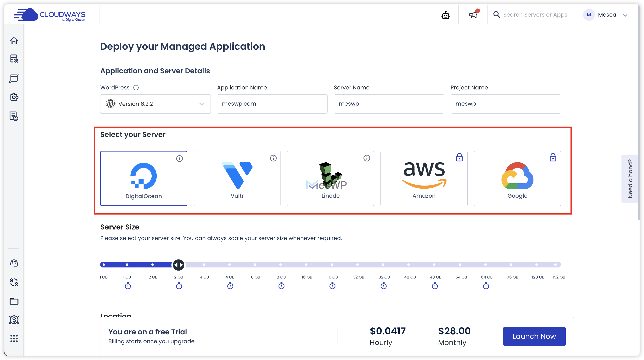644x360 pixels.
Task: Open the servers icon in sidebar
Action: tap(14, 59)
